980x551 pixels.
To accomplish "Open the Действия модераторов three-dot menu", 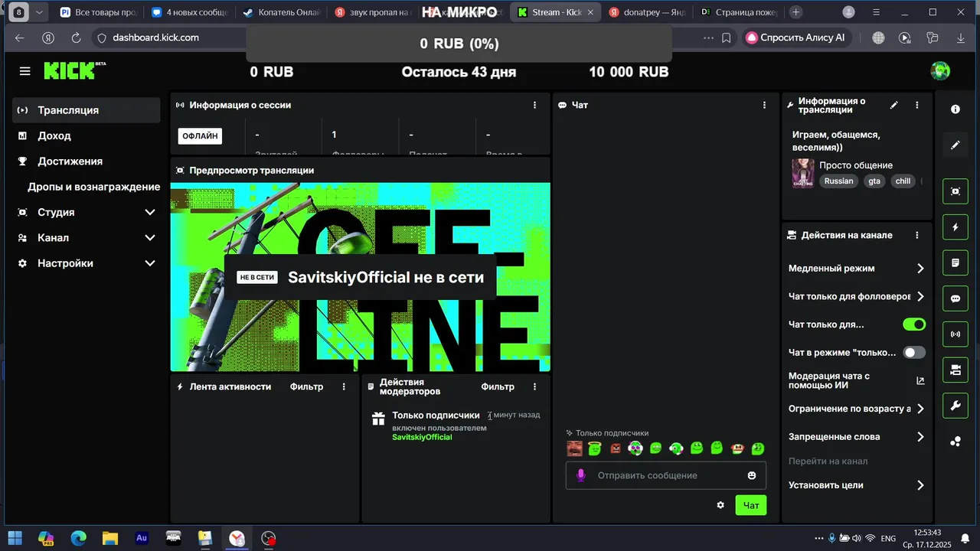I will point(534,386).
